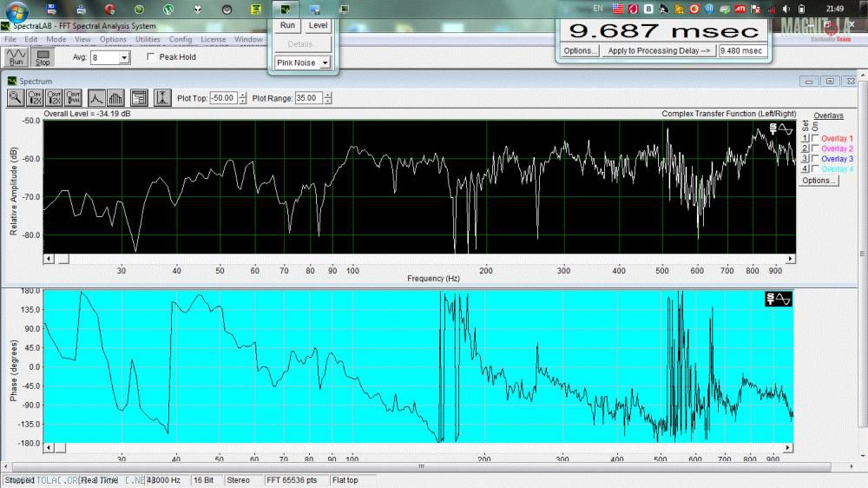Turn on Overlay 3 checkbox
Viewport: 868px width, 488px height.
coord(815,158)
